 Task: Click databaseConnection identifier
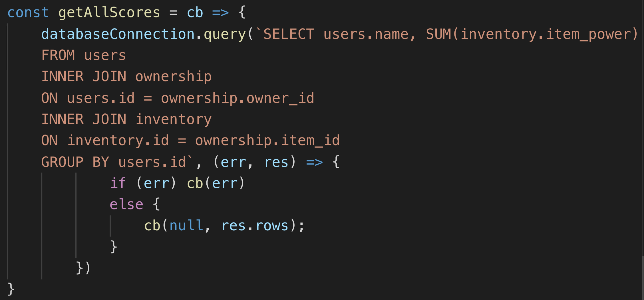118,34
